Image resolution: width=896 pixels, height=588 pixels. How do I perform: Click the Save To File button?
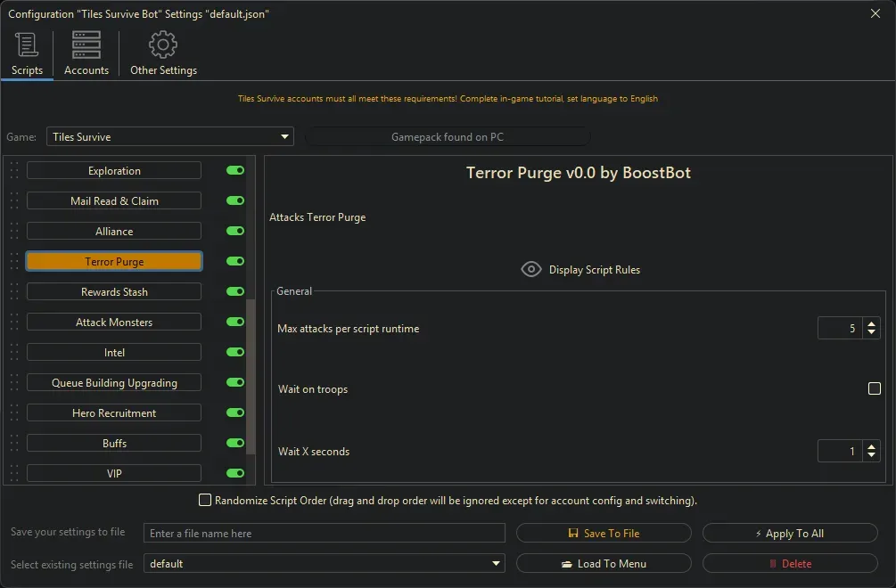(604, 534)
